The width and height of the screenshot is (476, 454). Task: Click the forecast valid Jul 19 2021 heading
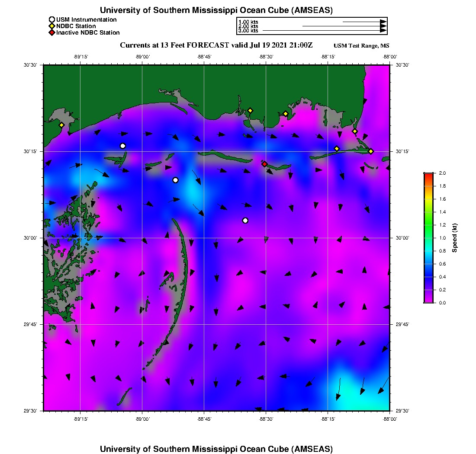[x=216, y=45]
